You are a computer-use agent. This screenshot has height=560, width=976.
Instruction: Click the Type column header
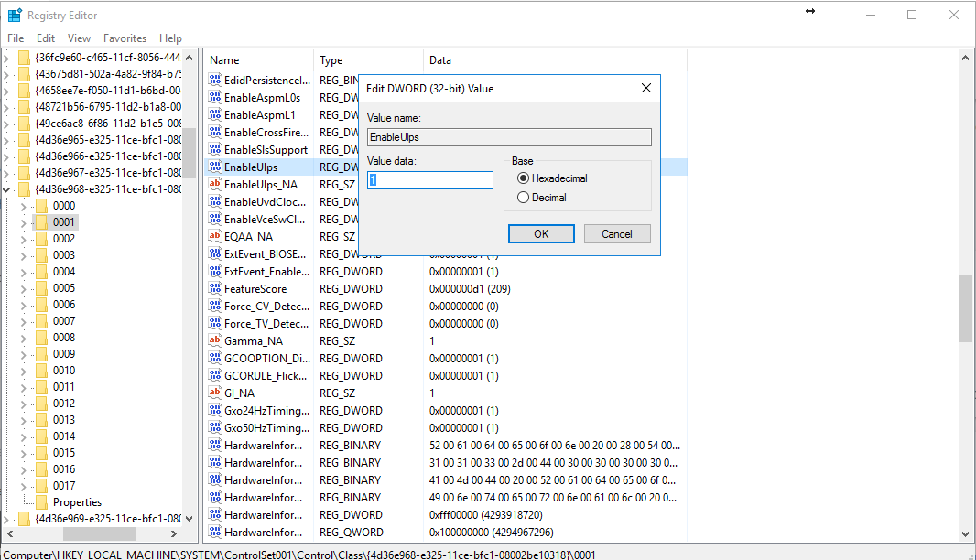point(368,60)
